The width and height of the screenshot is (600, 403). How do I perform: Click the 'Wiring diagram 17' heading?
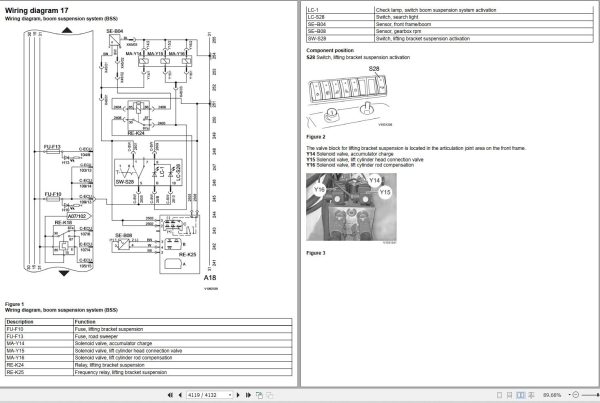tap(37, 10)
